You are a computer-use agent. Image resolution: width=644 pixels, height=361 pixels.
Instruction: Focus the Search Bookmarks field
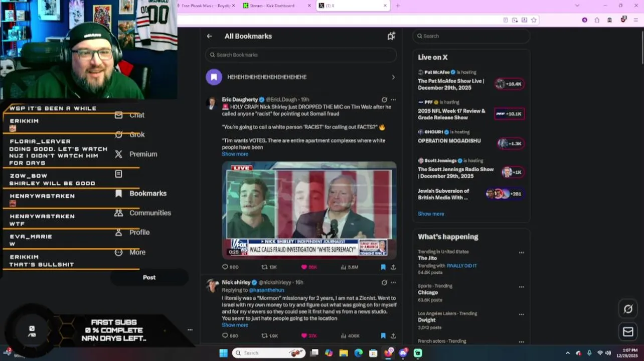point(300,55)
